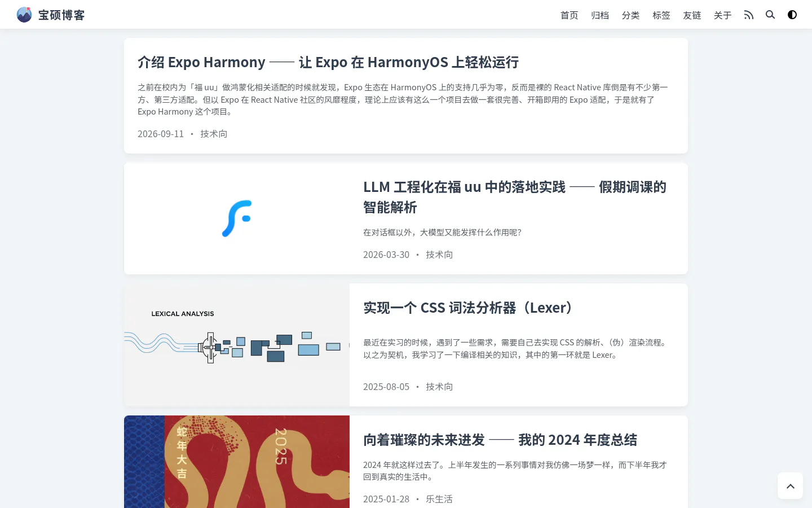Open the 向着璀璨的未来进发 article title
This screenshot has width=812, height=508.
pos(500,440)
